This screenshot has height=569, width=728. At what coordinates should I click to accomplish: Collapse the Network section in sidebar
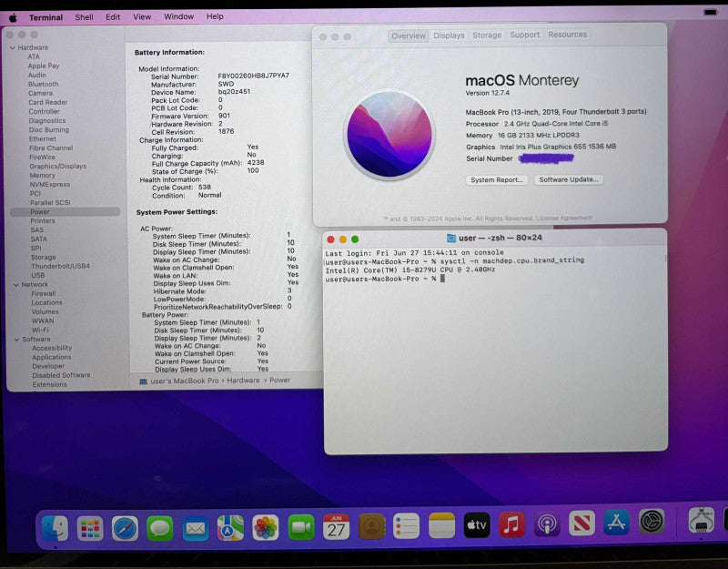tap(16, 285)
